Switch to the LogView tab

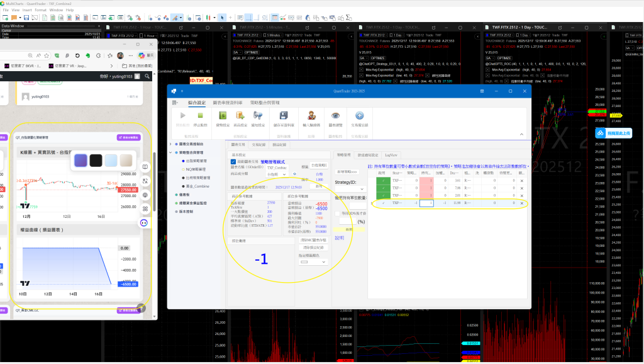(x=391, y=154)
